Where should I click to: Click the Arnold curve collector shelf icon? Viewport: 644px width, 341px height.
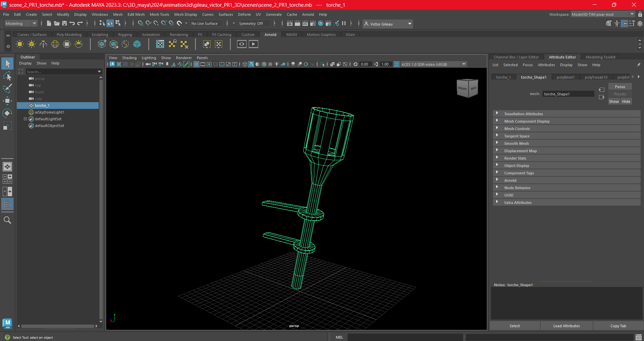coord(125,44)
